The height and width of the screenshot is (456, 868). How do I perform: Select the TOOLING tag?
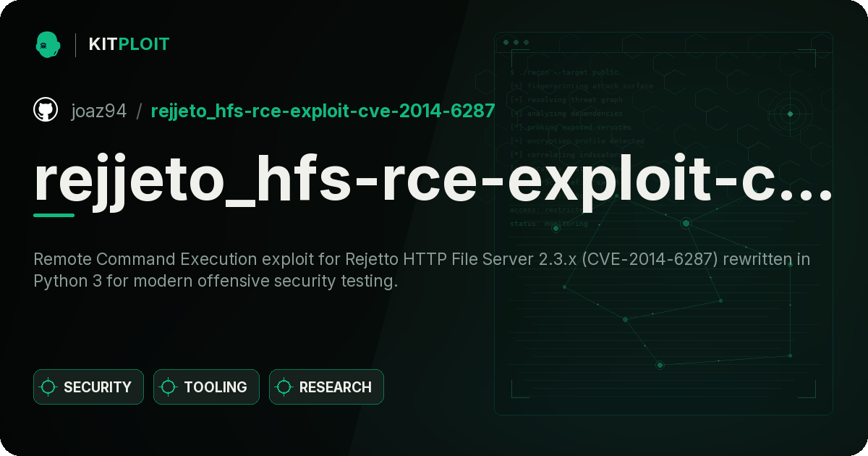click(x=206, y=387)
